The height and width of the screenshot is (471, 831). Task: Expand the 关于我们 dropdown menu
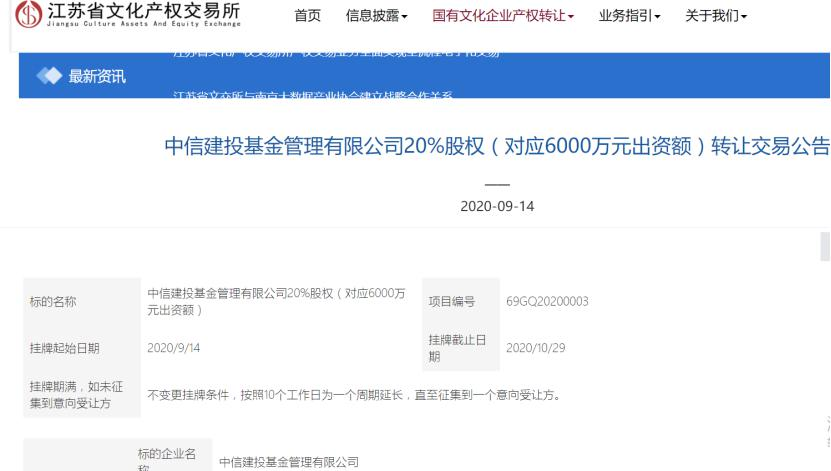pyautogui.click(x=716, y=16)
